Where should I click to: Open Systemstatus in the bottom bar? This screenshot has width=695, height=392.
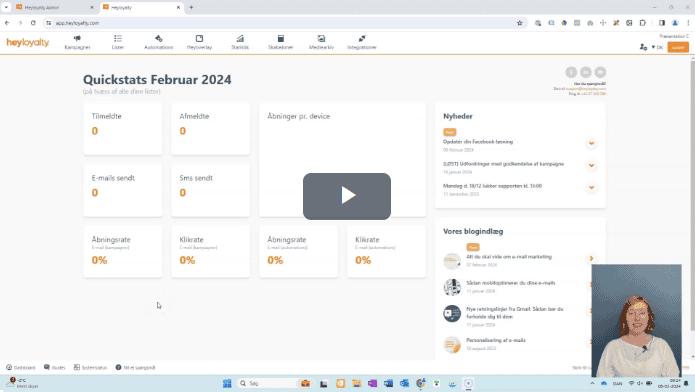(90, 368)
